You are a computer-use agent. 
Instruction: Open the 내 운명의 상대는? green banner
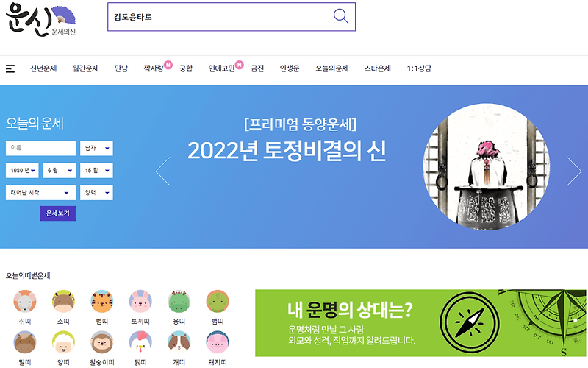(x=420, y=323)
